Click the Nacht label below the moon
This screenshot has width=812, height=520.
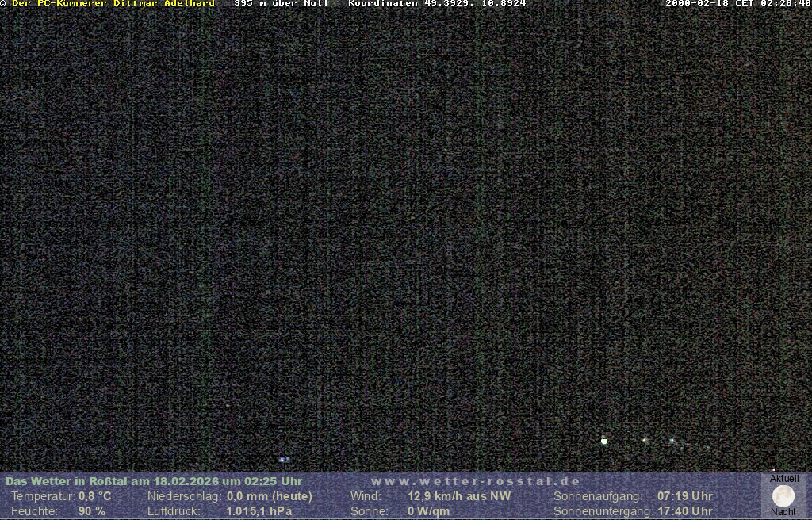(x=783, y=512)
